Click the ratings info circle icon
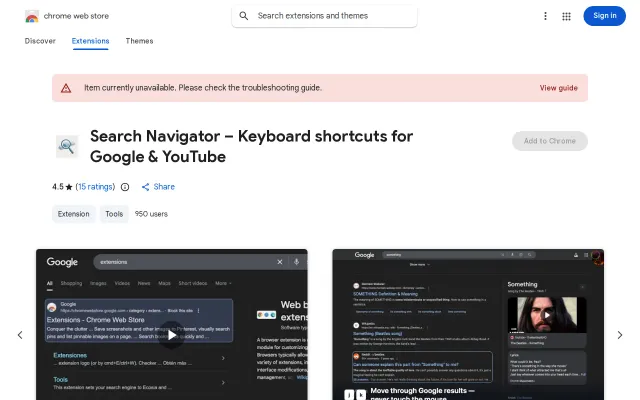Viewport: 640px width, 400px height. [125, 187]
